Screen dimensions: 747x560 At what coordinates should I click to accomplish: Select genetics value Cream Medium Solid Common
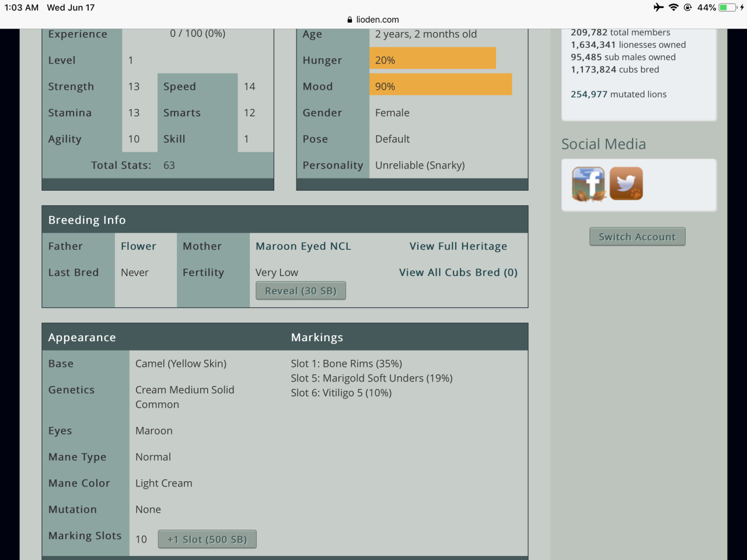[185, 397]
